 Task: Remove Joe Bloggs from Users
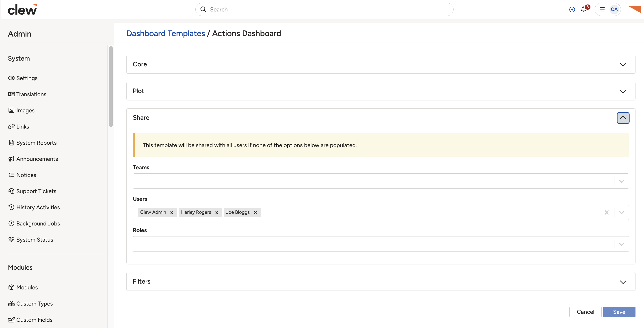255,213
